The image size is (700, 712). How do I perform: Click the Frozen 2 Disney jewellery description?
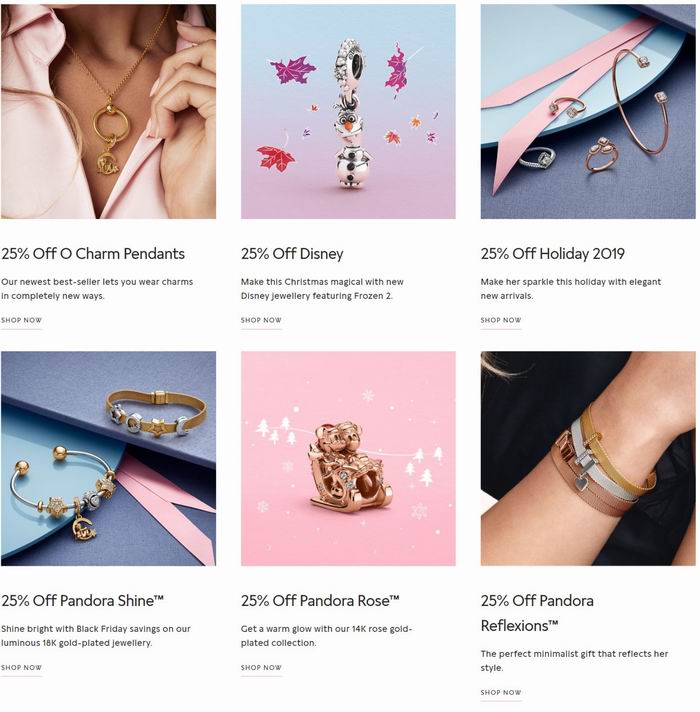pos(322,289)
